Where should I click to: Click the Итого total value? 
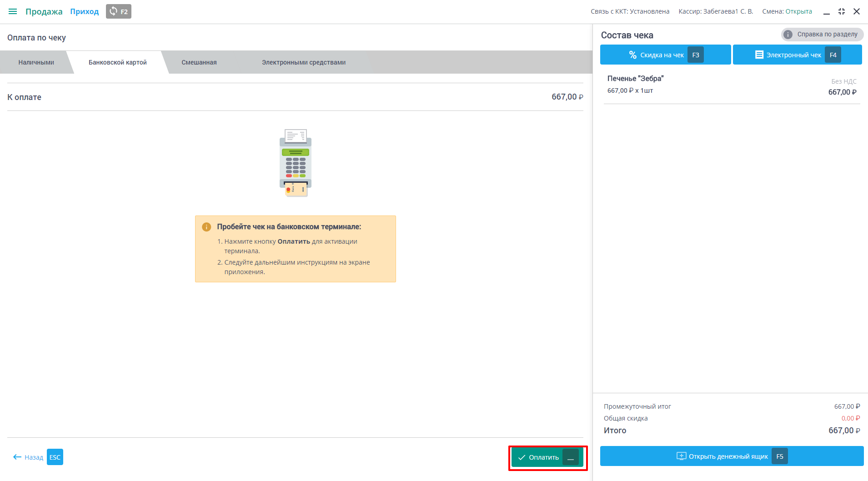(x=844, y=431)
